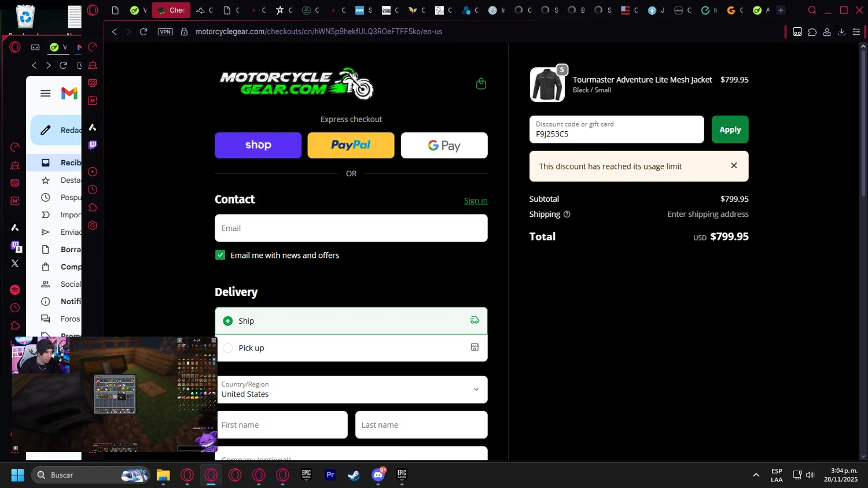Click the Email input field
868x488 pixels.
[x=351, y=228]
